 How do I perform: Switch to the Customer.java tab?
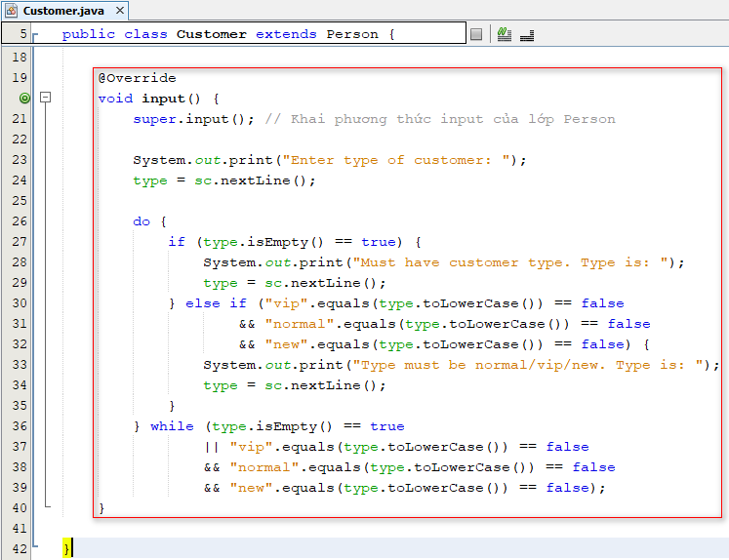click(x=63, y=11)
